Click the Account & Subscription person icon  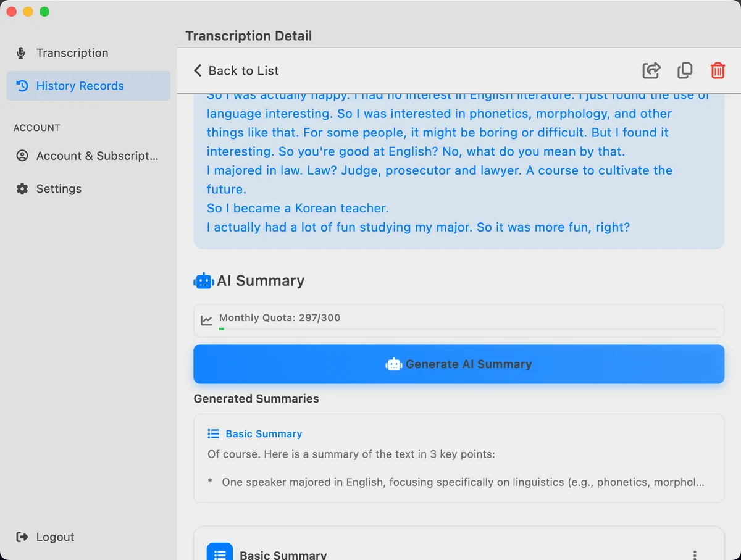(22, 156)
